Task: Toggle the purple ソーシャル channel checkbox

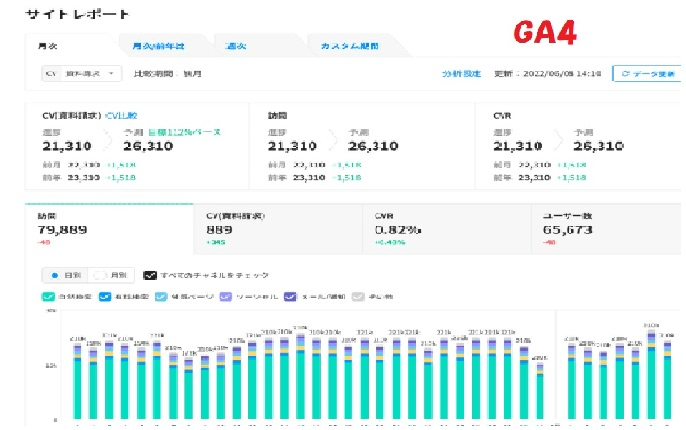Action: [x=226, y=297]
